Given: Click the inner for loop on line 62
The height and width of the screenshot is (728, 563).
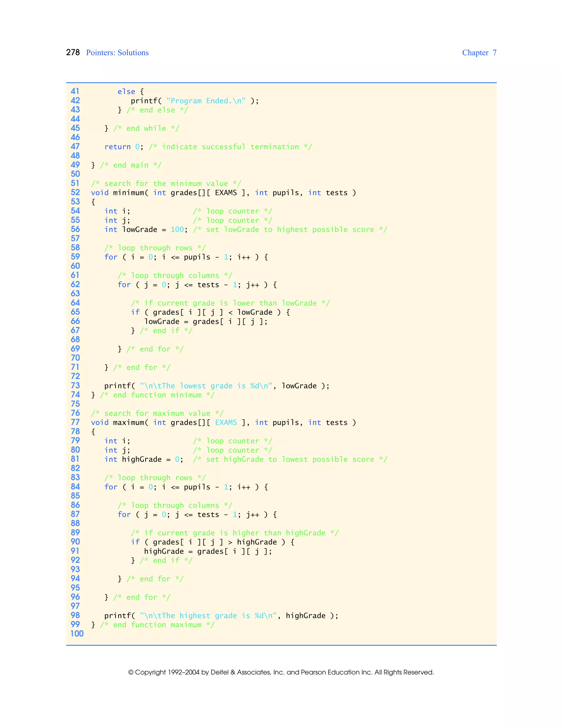Looking at the screenshot, I should point(197,285).
